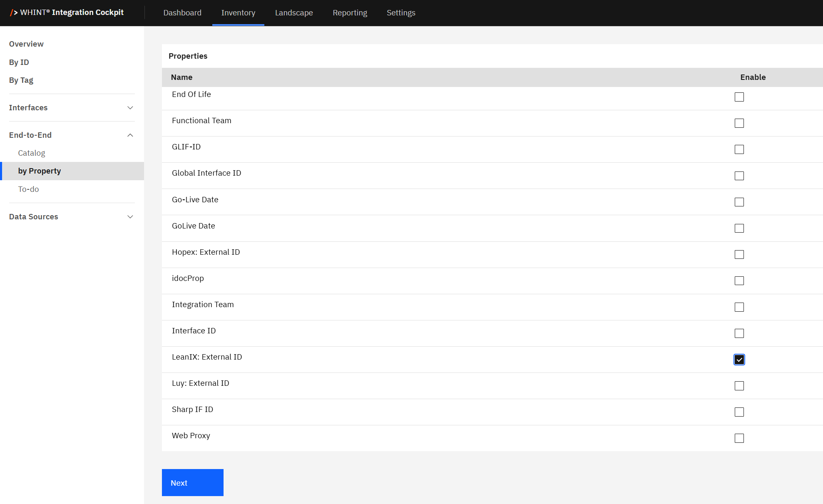Image resolution: width=823 pixels, height=504 pixels.
Task: Click the WHINT Integration Cockpit logo
Action: (x=67, y=12)
